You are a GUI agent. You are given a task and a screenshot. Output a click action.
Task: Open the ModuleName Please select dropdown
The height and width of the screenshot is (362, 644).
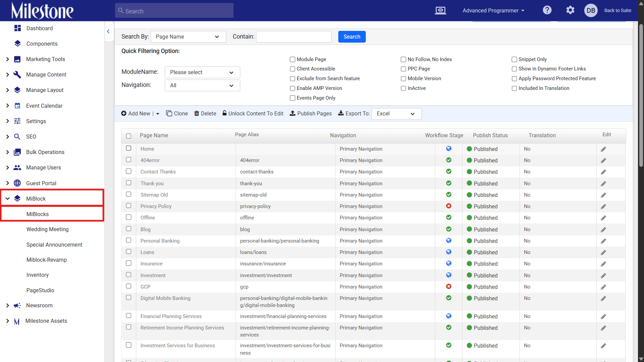202,72
